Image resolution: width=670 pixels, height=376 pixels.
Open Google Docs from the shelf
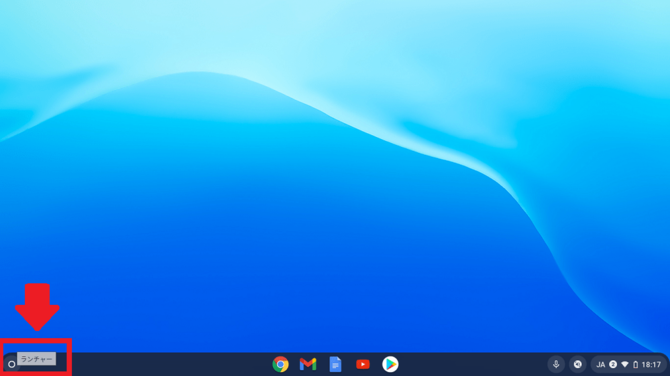[x=335, y=364]
